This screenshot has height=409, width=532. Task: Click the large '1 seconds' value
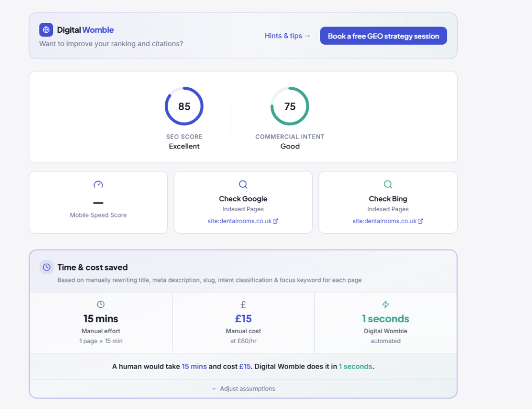point(385,319)
